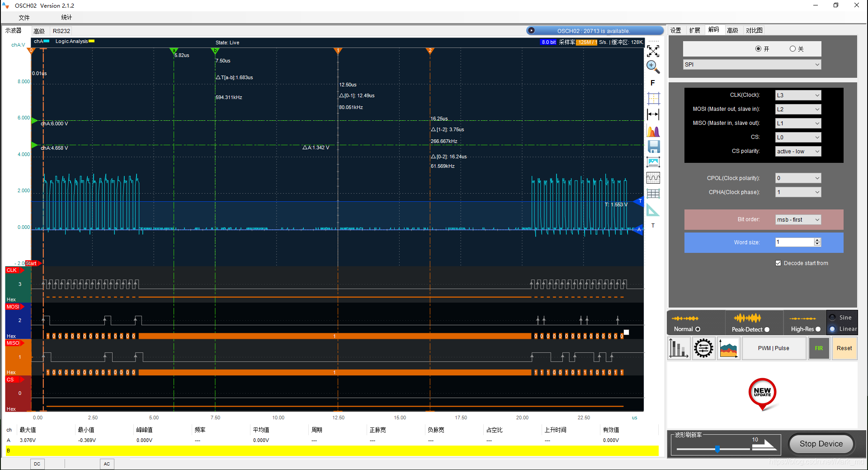Screen dimensions: 868x470
Task: Click the fit-to-screen expand arrows icon
Action: click(x=653, y=51)
